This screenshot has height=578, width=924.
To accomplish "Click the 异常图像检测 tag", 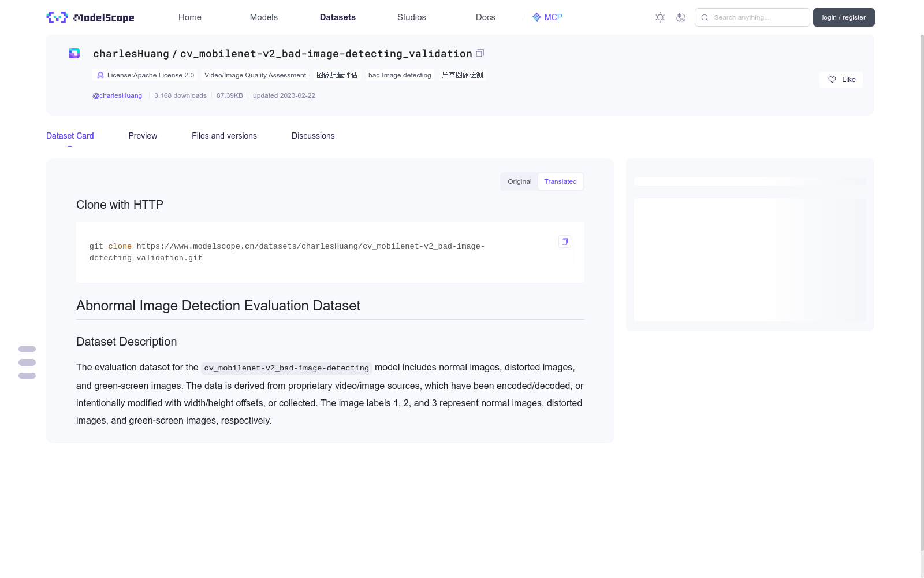I will 463,75.
